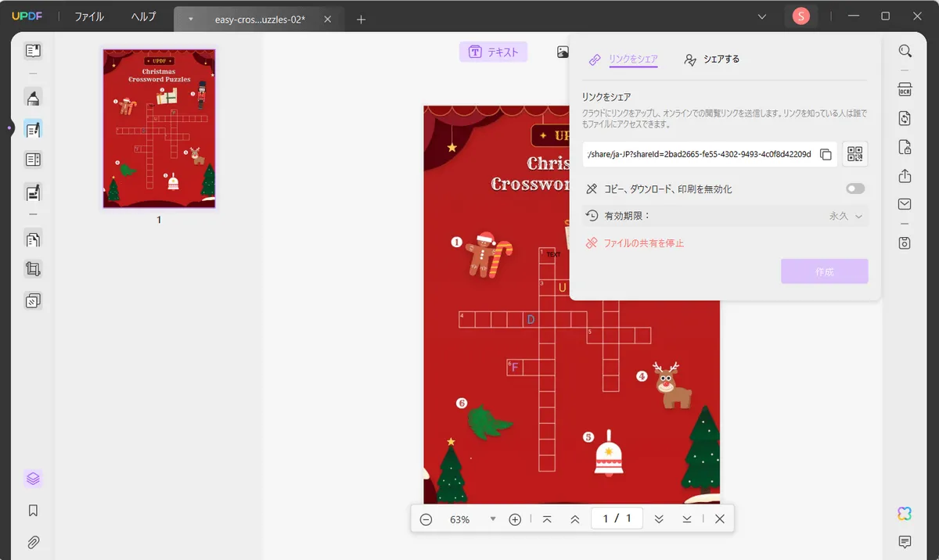Send the file by email icon
939x560 pixels.
[x=905, y=204]
